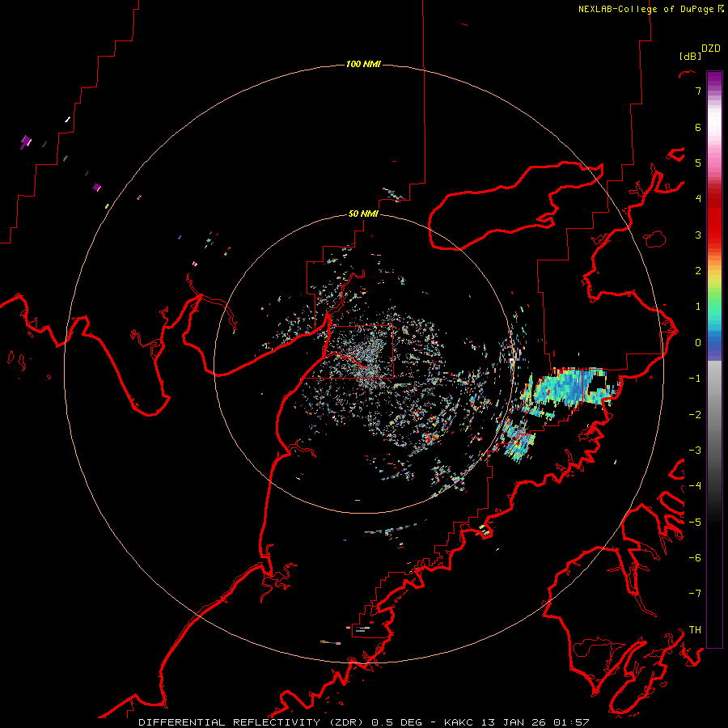Click the 4 value on color scale
Screen dimensions: 728x728
pyautogui.click(x=698, y=199)
